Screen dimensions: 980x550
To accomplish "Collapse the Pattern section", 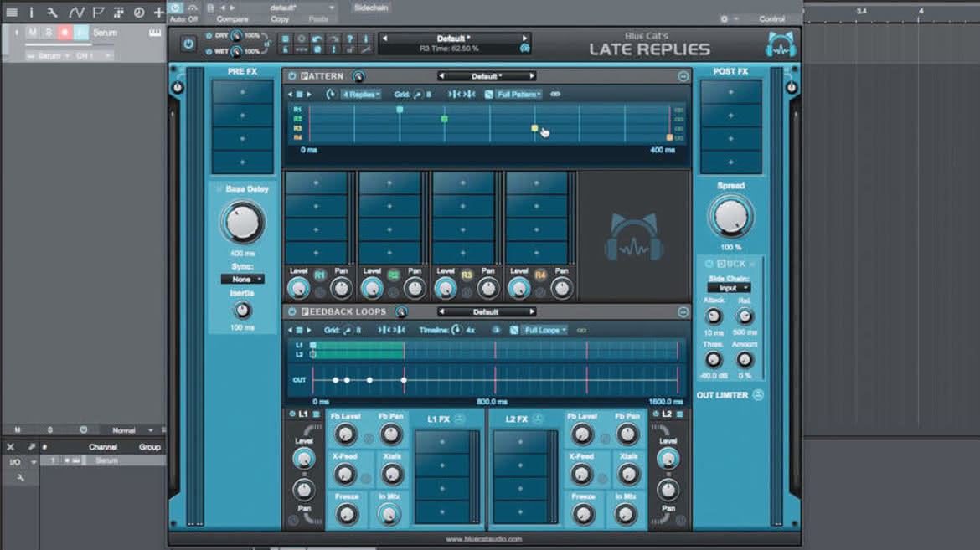I will pos(683,76).
